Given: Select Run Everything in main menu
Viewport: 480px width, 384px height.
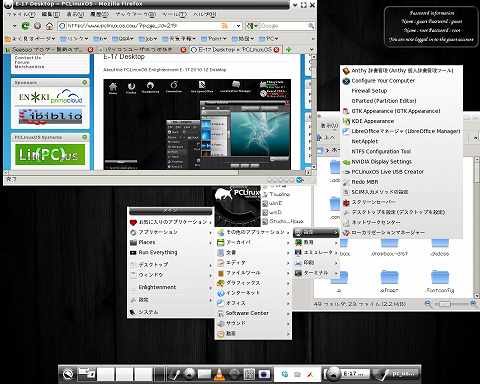Looking at the screenshot, I should tap(170, 252).
